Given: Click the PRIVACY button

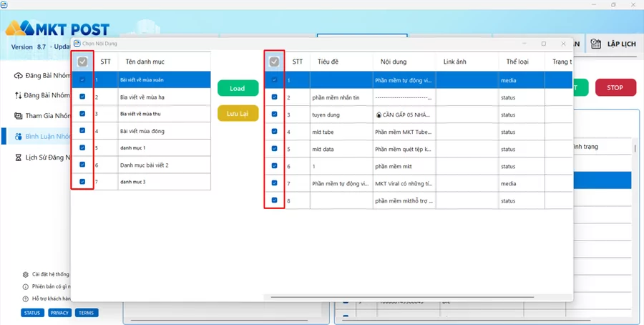Looking at the screenshot, I should click(x=59, y=313).
